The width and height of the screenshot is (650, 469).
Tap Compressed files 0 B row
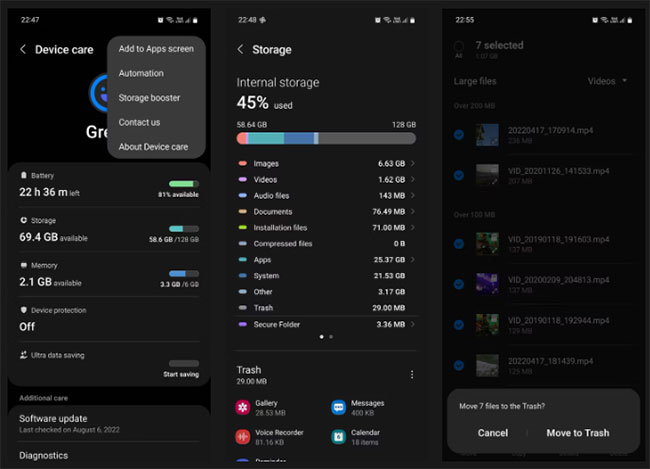pos(326,244)
